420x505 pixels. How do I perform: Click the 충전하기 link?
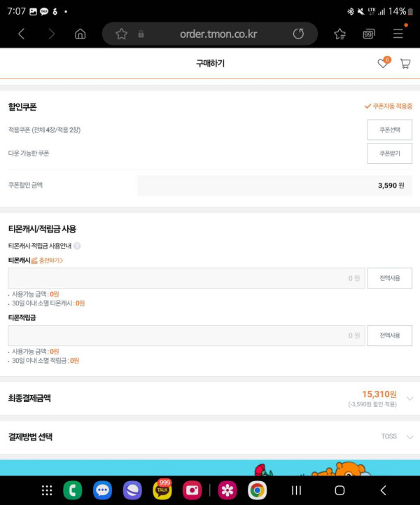(50, 261)
